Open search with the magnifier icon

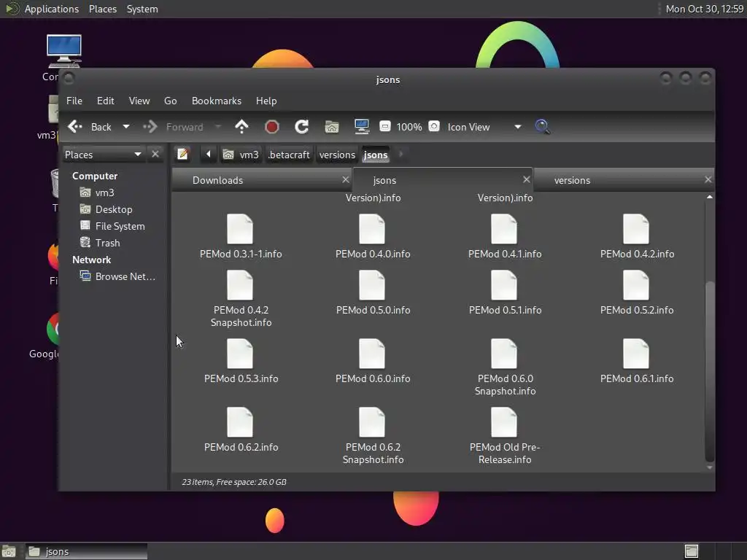pyautogui.click(x=542, y=127)
